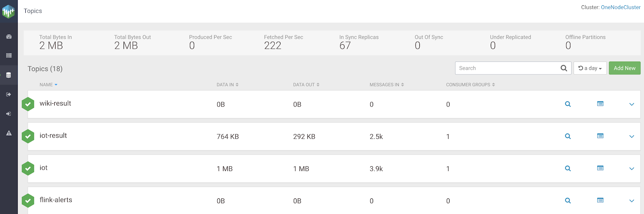Expand the wiki-result topic row
644x214 pixels.
pos(632,104)
